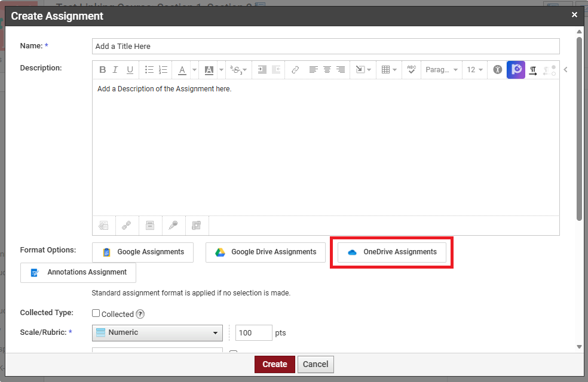Click the insert link icon in toolbar

[x=295, y=70]
